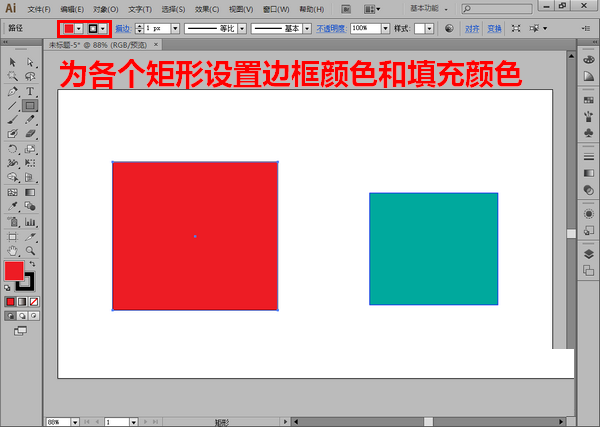Choose the Rectangle tool

click(30, 105)
